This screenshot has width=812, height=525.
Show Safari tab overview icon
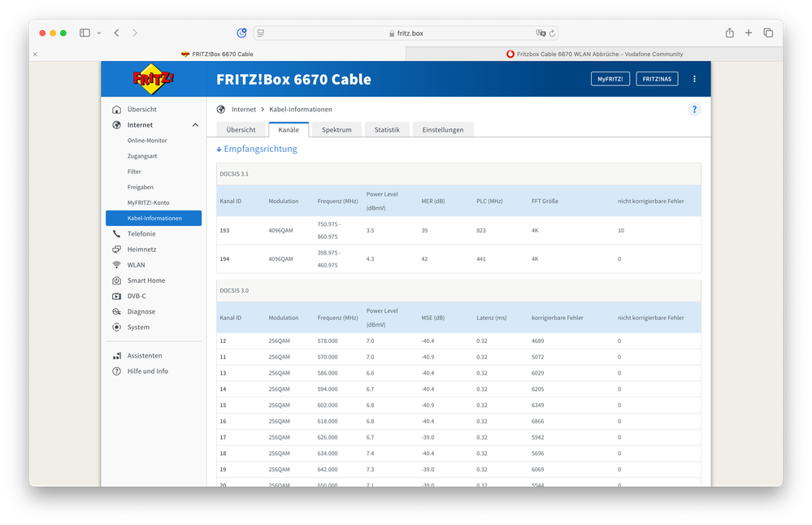[768, 33]
